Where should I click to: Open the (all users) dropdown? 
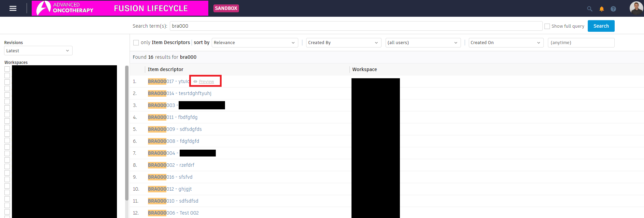(423, 43)
